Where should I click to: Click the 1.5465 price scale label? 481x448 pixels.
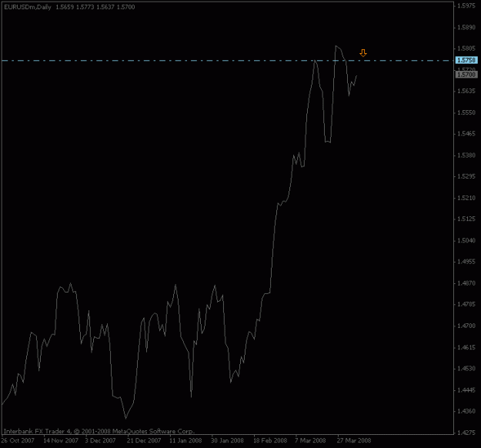pos(466,134)
